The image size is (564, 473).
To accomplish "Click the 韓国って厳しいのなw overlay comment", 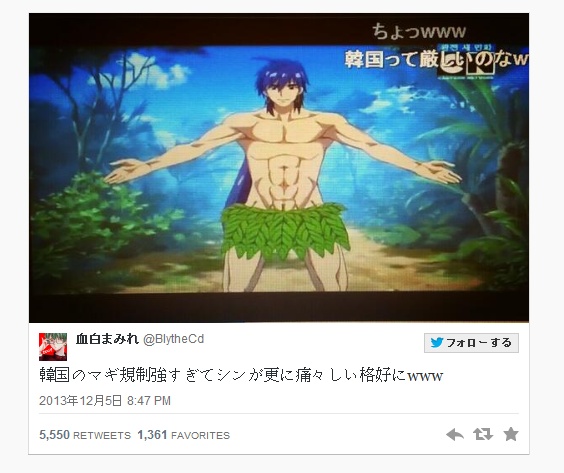I will [436, 60].
